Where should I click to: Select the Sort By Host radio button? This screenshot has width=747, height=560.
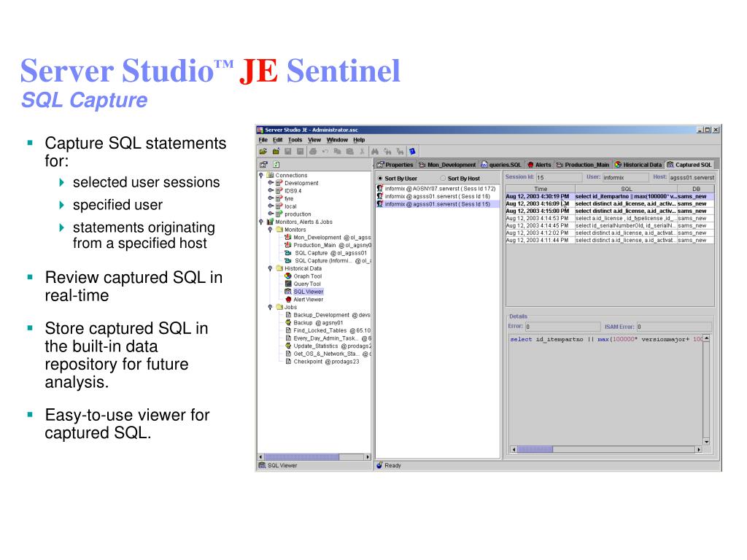(x=443, y=179)
